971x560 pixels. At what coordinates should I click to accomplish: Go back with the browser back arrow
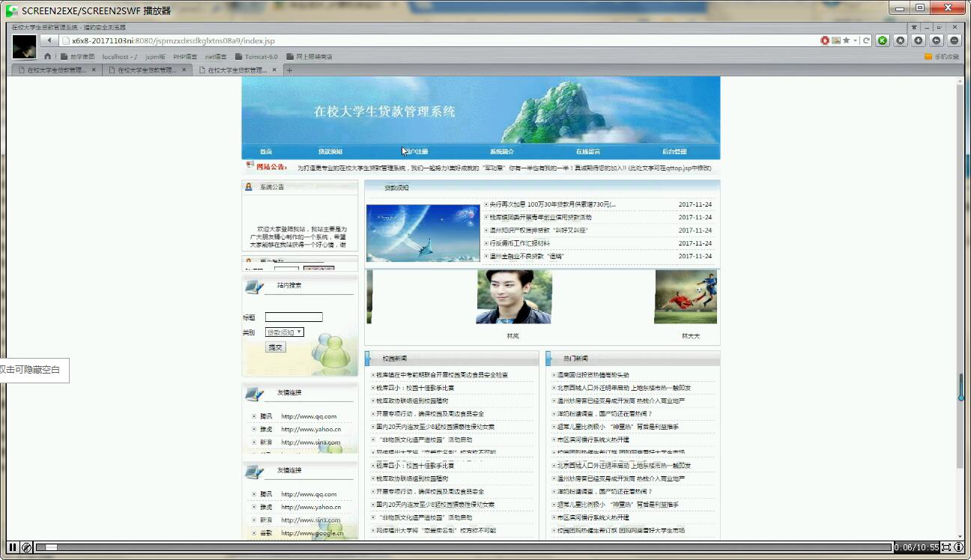coord(49,40)
